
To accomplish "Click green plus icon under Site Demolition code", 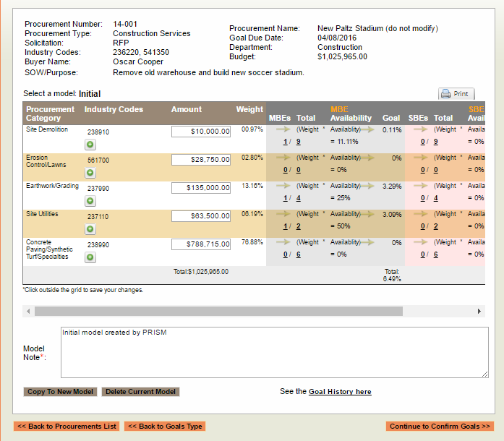I will coord(90,145).
